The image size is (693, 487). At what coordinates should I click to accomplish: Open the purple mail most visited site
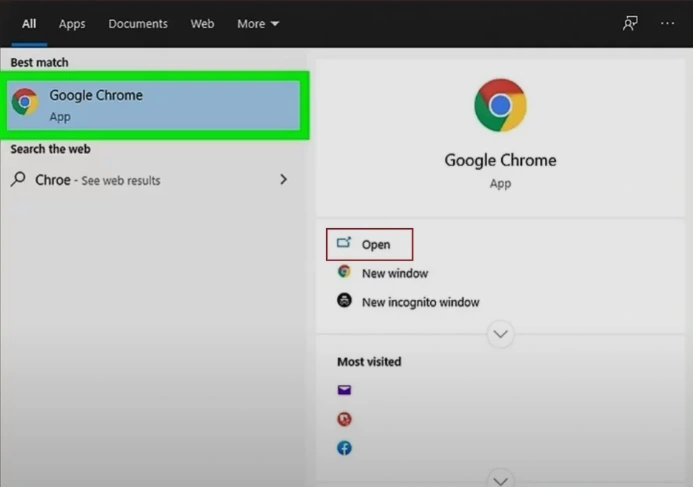tap(344, 390)
